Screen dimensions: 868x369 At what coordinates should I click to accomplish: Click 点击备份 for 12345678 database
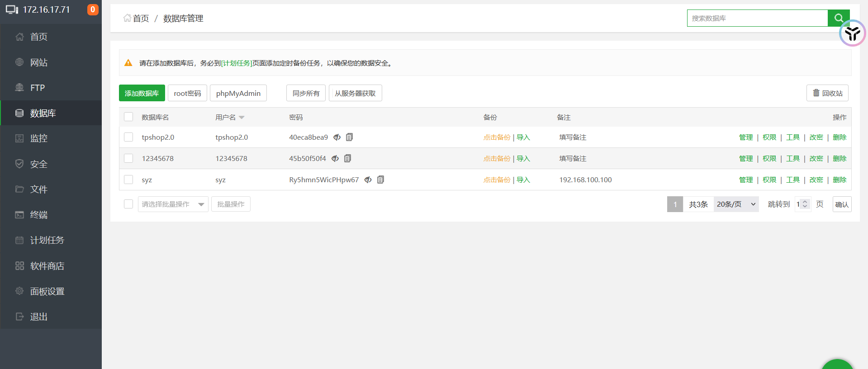click(497, 158)
